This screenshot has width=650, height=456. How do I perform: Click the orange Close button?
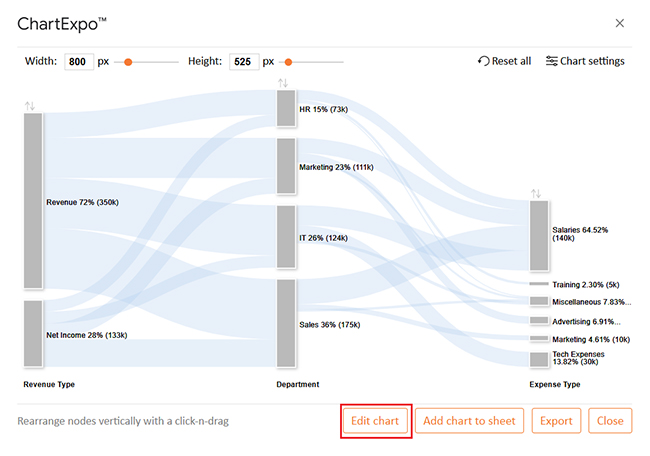tap(610, 421)
